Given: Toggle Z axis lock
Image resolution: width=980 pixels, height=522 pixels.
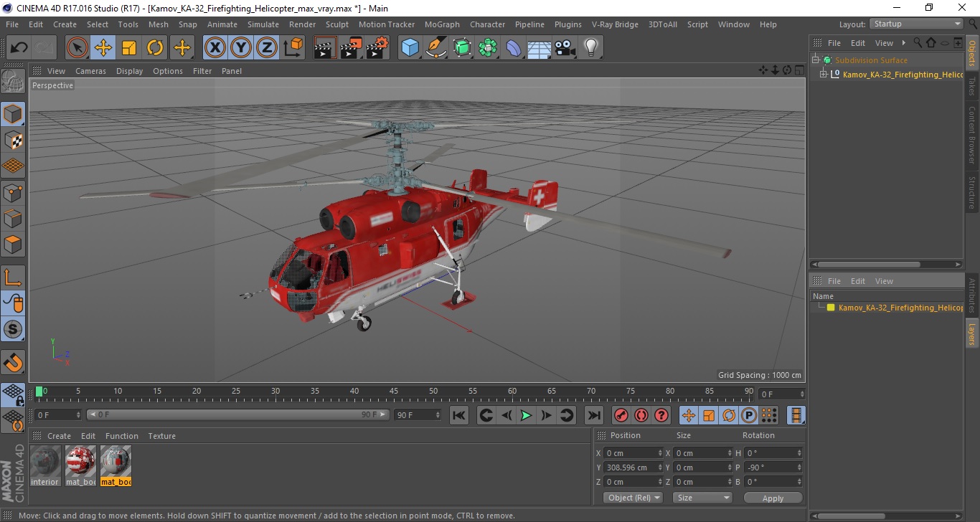Looking at the screenshot, I should (x=267, y=48).
